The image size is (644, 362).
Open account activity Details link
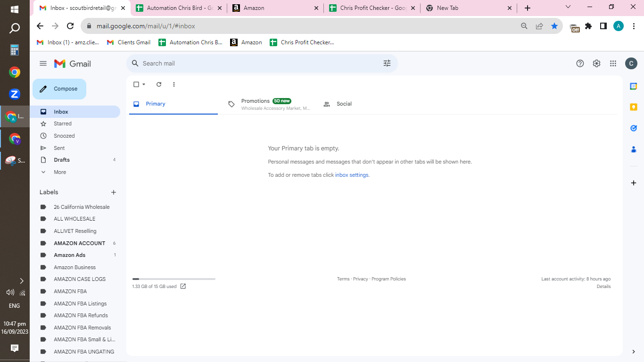603,287
